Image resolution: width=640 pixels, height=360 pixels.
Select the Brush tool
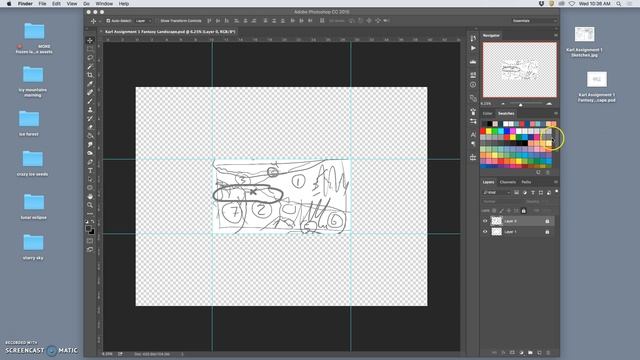(90, 101)
